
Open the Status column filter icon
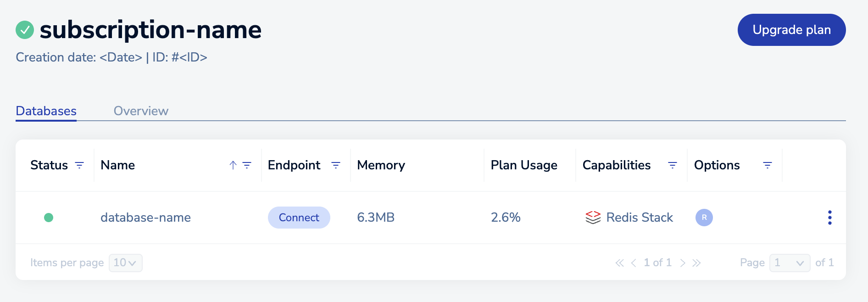[79, 165]
